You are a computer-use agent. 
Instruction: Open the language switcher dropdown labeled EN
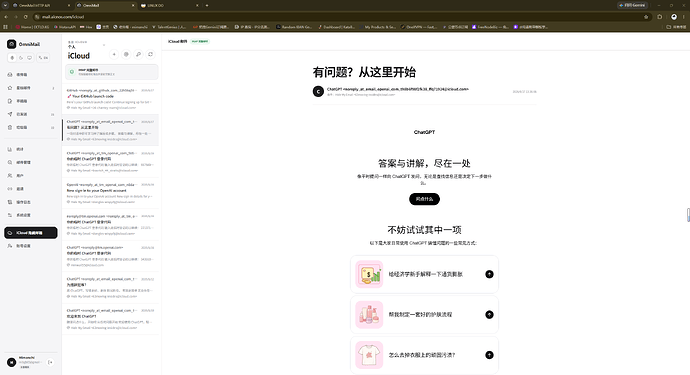tap(43, 58)
